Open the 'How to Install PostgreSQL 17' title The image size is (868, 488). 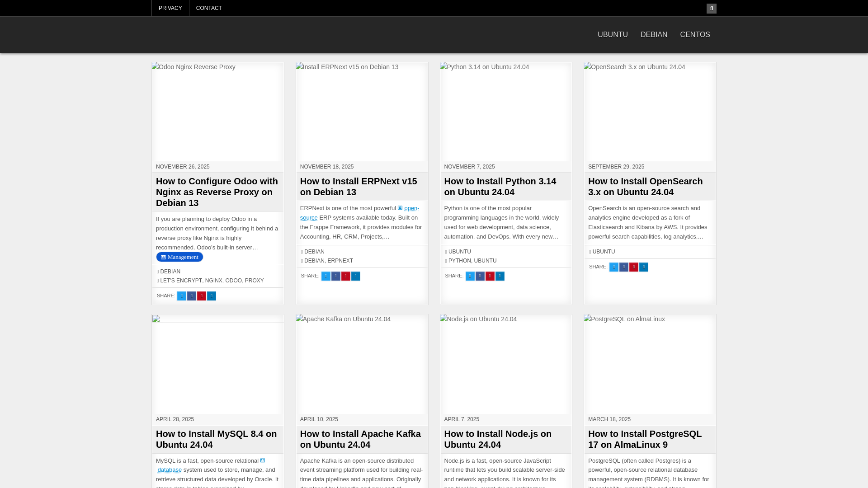click(x=645, y=439)
